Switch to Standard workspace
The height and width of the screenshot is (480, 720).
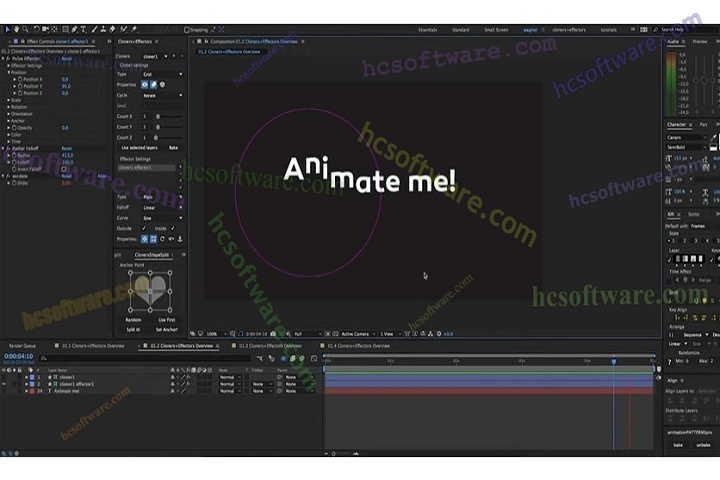tap(461, 30)
